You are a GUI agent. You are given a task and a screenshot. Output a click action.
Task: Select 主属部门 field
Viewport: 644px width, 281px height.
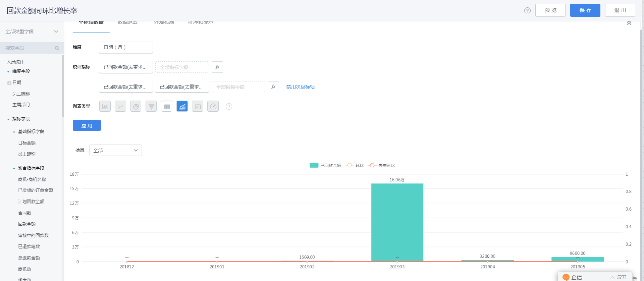[x=21, y=105]
